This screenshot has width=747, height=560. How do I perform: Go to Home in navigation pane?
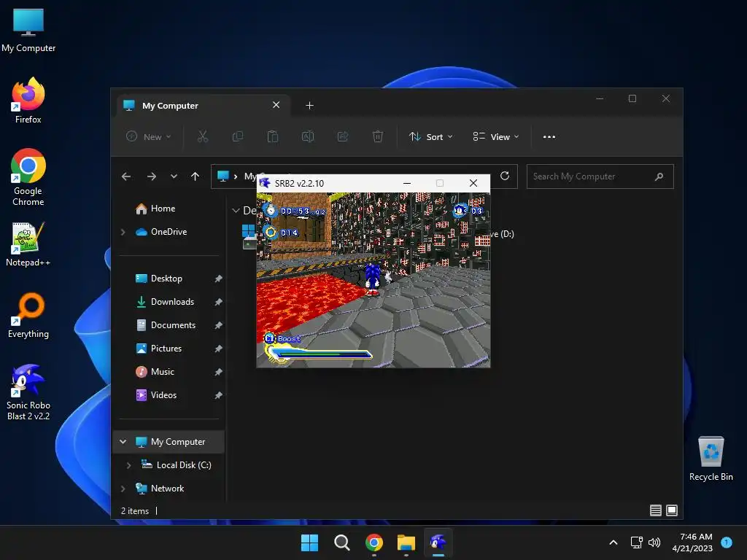(155, 209)
